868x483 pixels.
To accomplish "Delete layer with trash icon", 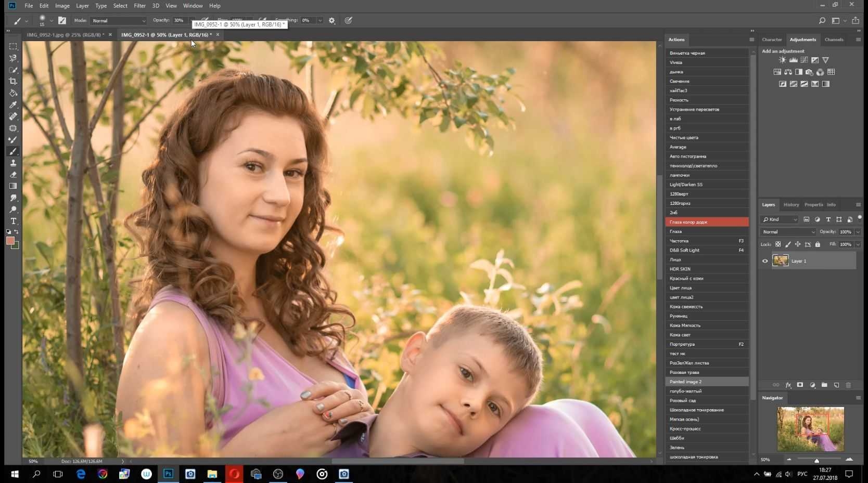I will [848, 385].
